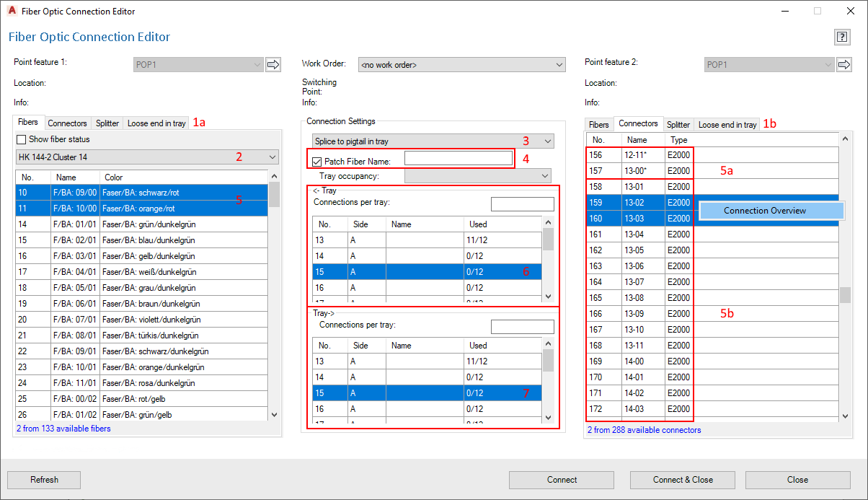Open the Point feature 2 POP1 dropdown
The width and height of the screenshot is (868, 500).
769,65
